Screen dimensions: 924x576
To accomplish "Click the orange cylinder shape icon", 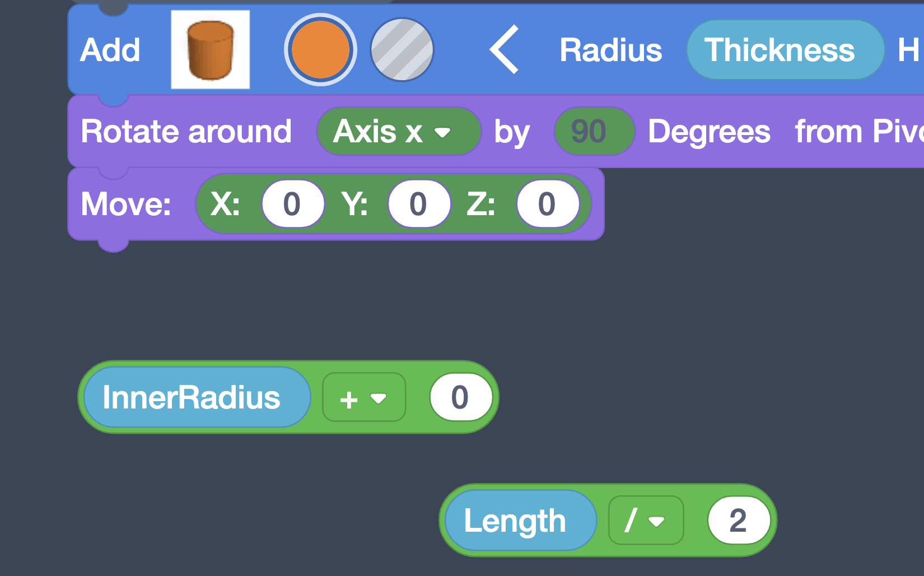I will click(x=210, y=50).
